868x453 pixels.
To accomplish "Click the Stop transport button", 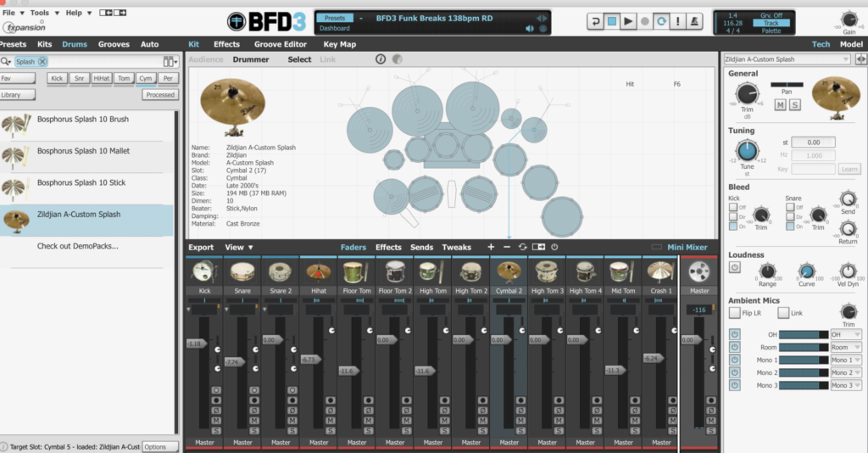I will [x=611, y=21].
